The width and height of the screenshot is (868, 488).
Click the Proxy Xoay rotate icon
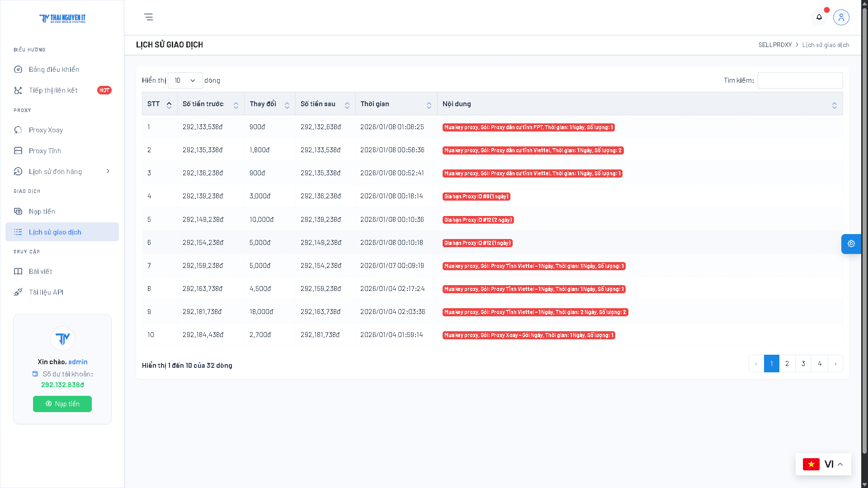pos(18,130)
